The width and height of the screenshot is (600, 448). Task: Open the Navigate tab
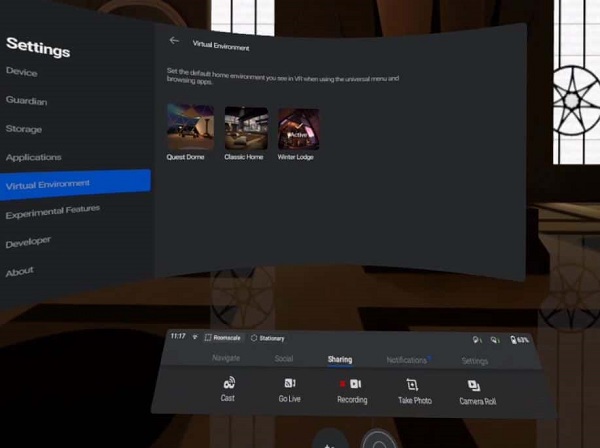coord(226,358)
